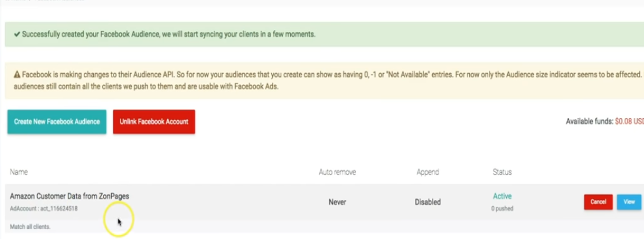Select the Status column header

(x=502, y=172)
